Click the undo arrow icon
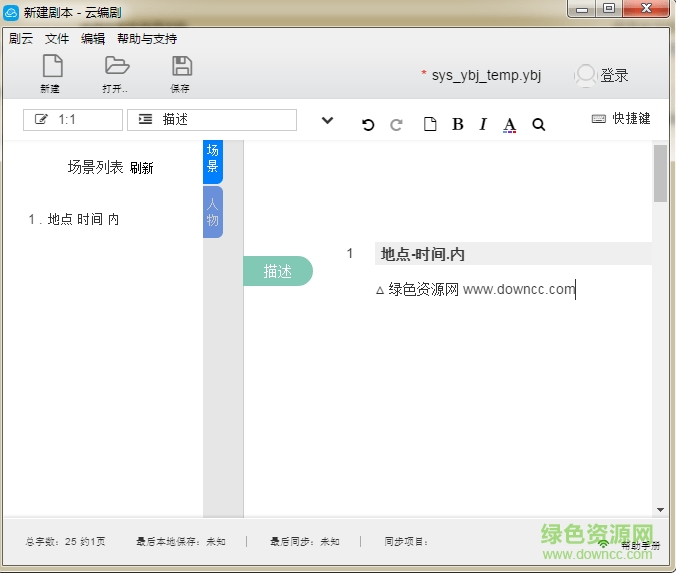The width and height of the screenshot is (676, 573). click(368, 125)
